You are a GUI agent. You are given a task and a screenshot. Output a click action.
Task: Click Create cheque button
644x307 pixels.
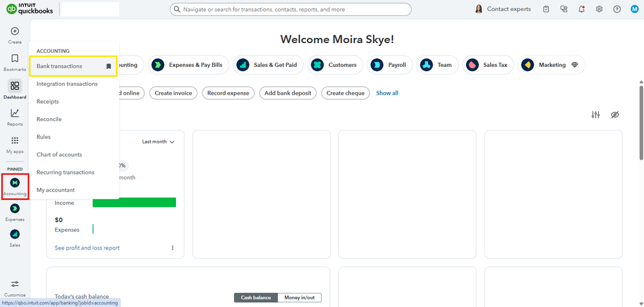coord(346,93)
